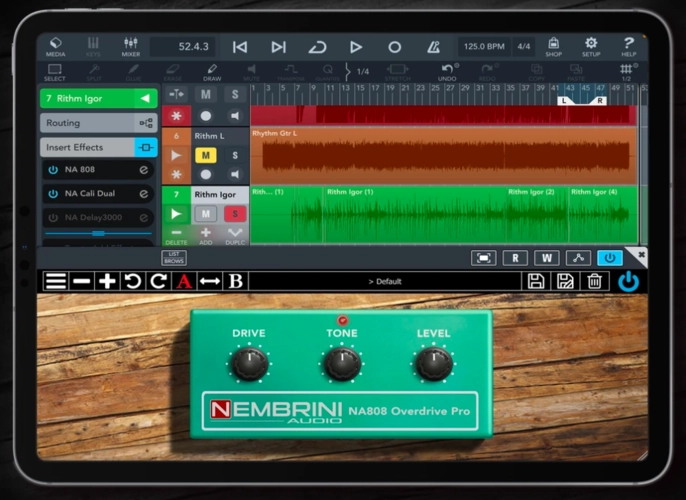The width and height of the screenshot is (686, 500).
Task: Tap the PASTE tool
Action: 576,72
